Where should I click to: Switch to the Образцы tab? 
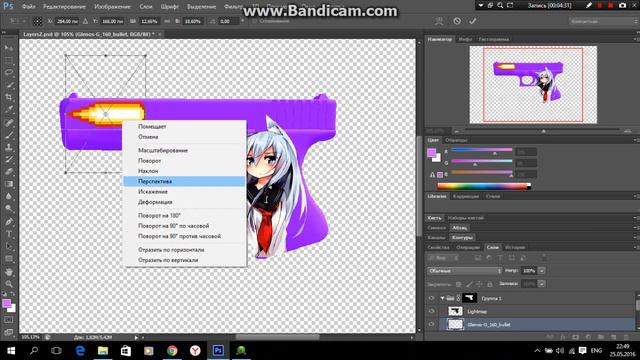pyautogui.click(x=456, y=140)
